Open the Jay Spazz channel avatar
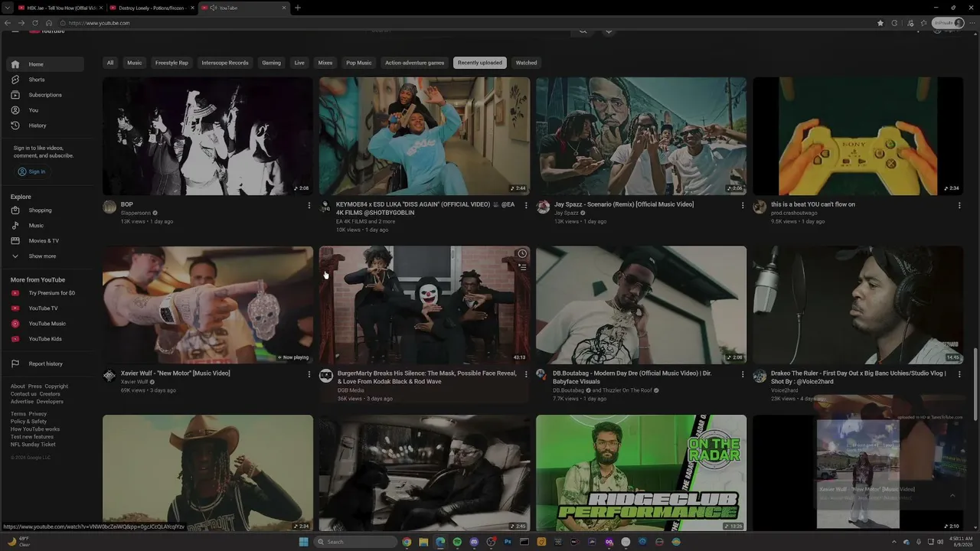This screenshot has height=551, width=980. pos(543,207)
